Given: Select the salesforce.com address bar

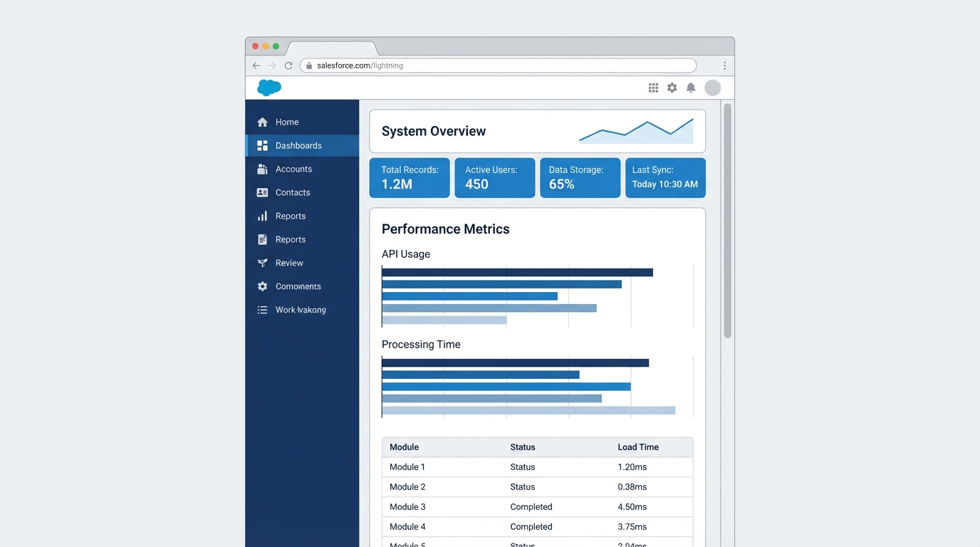Looking at the screenshot, I should [x=499, y=65].
